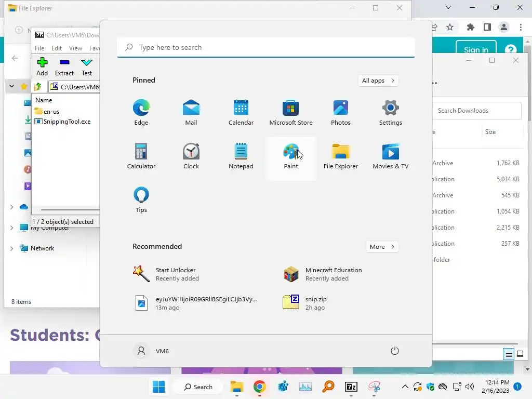Viewport: 532px width, 399px height.
Task: Expand My Computer tree node
Action: (x=12, y=228)
